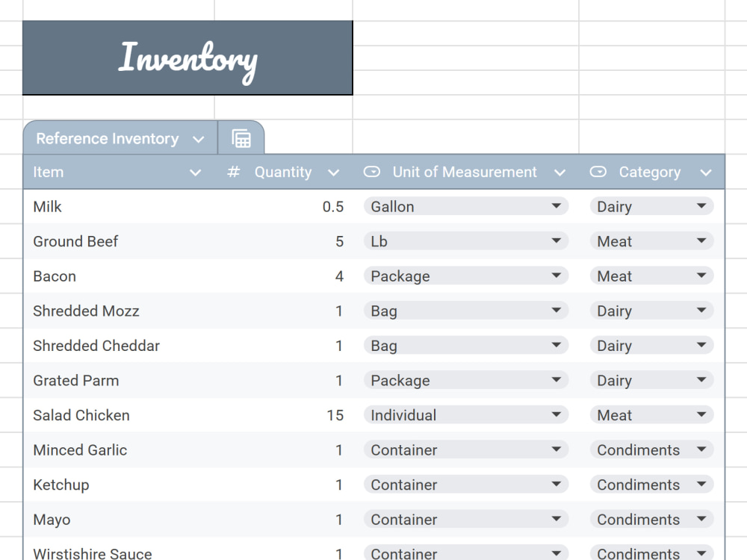Image resolution: width=747 pixels, height=560 pixels.
Task: Select the Shredded Cheddar item cell
Action: click(119, 345)
